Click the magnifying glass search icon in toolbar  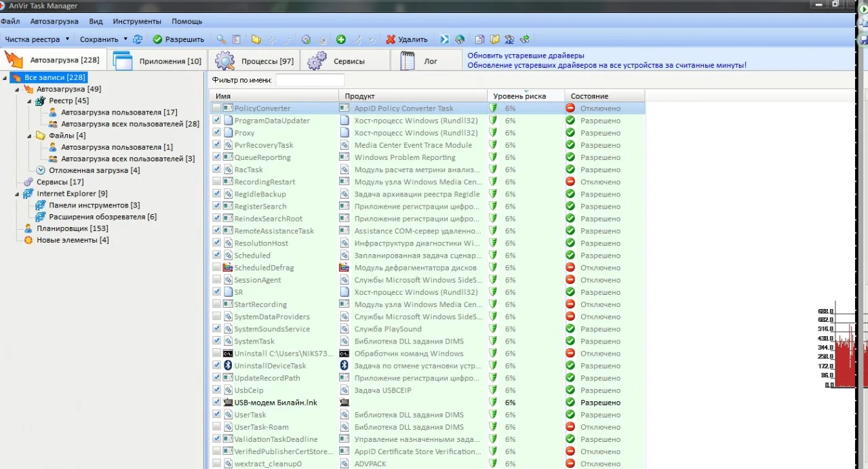coord(221,39)
